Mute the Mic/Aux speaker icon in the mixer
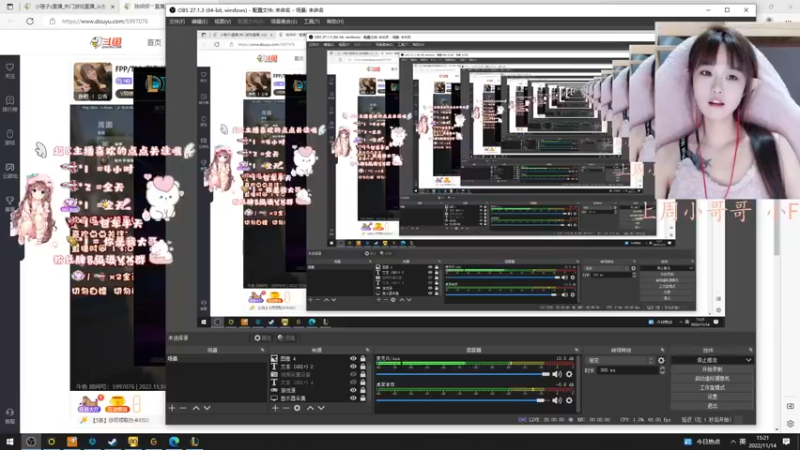800x450 pixels. (x=557, y=374)
